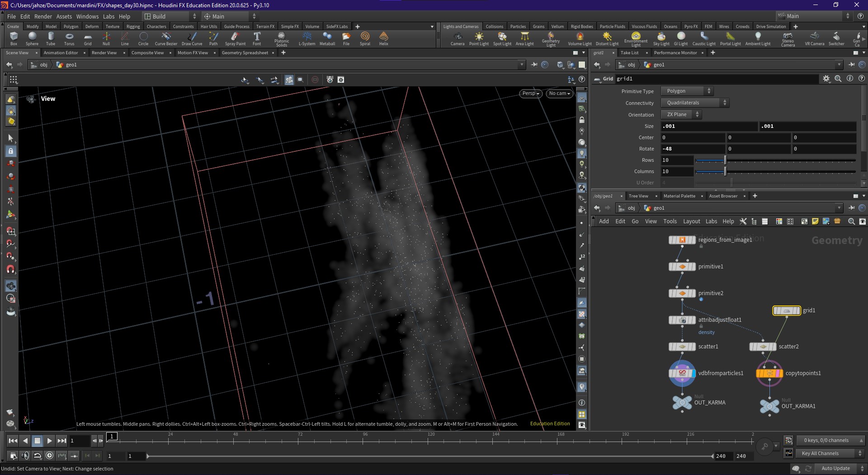868x475 pixels.
Task: Open the Persp viewport menu
Action: [531, 94]
